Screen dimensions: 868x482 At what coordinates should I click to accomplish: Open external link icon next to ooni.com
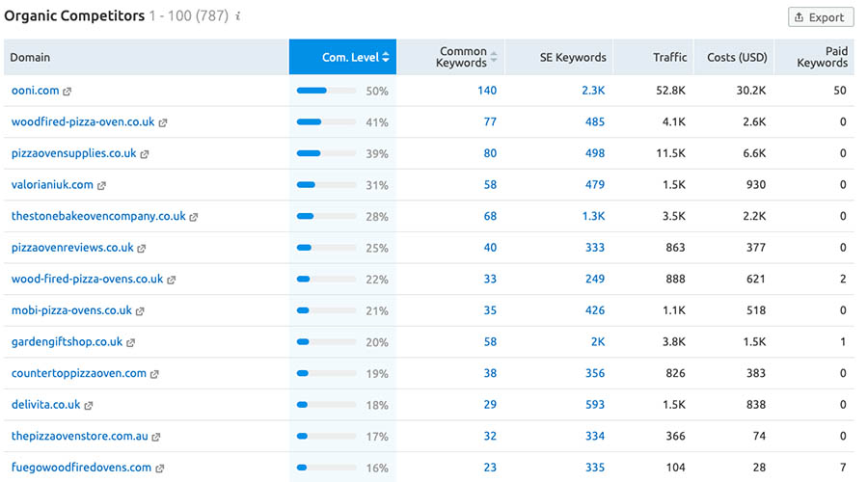click(67, 92)
